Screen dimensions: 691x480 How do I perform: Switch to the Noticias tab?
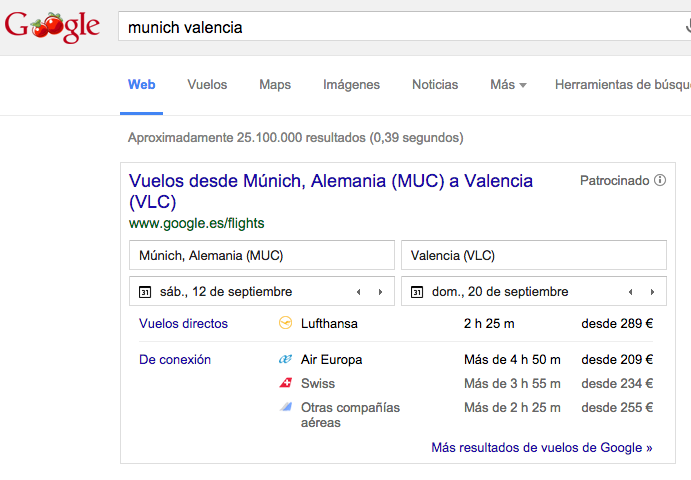point(435,85)
